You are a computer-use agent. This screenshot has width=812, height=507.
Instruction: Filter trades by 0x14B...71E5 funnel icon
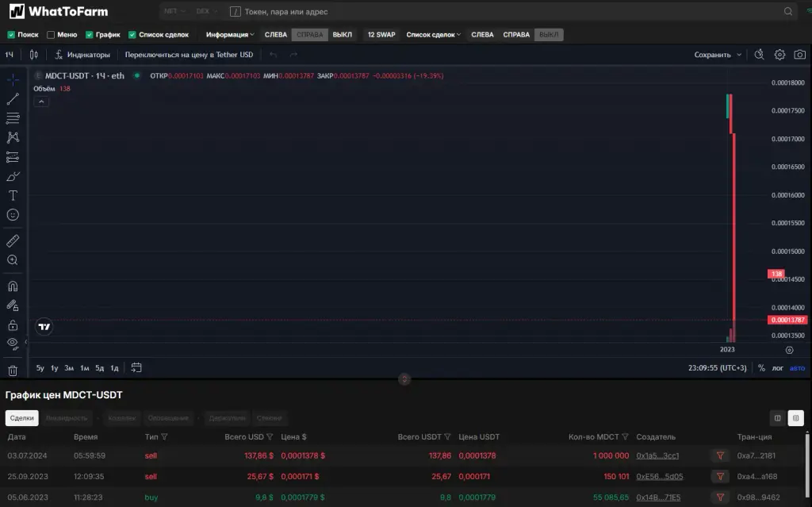pos(720,497)
